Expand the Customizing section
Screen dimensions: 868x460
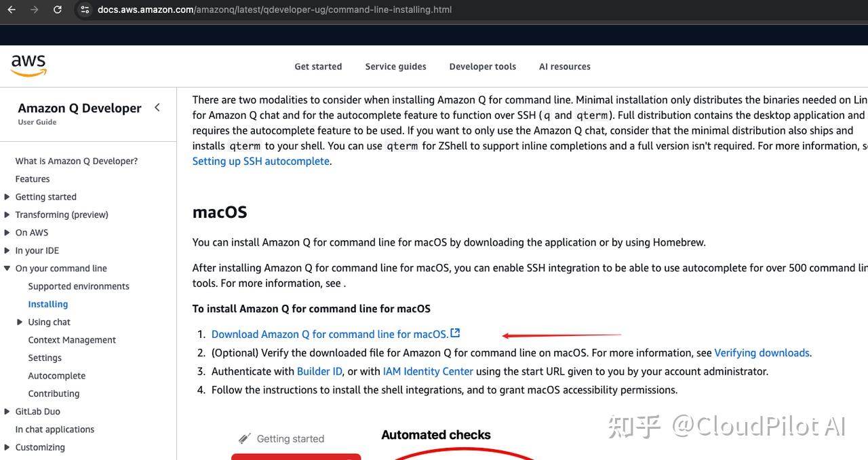8,447
